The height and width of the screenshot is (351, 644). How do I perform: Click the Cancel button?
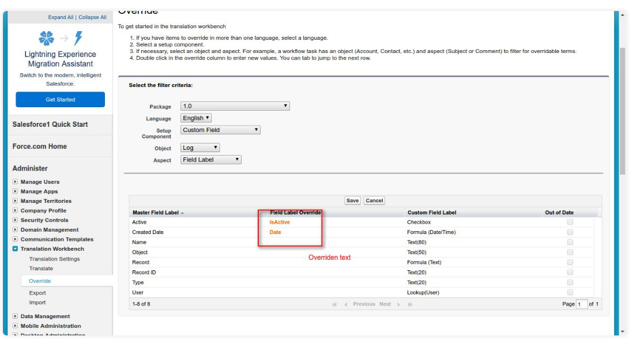(x=374, y=201)
